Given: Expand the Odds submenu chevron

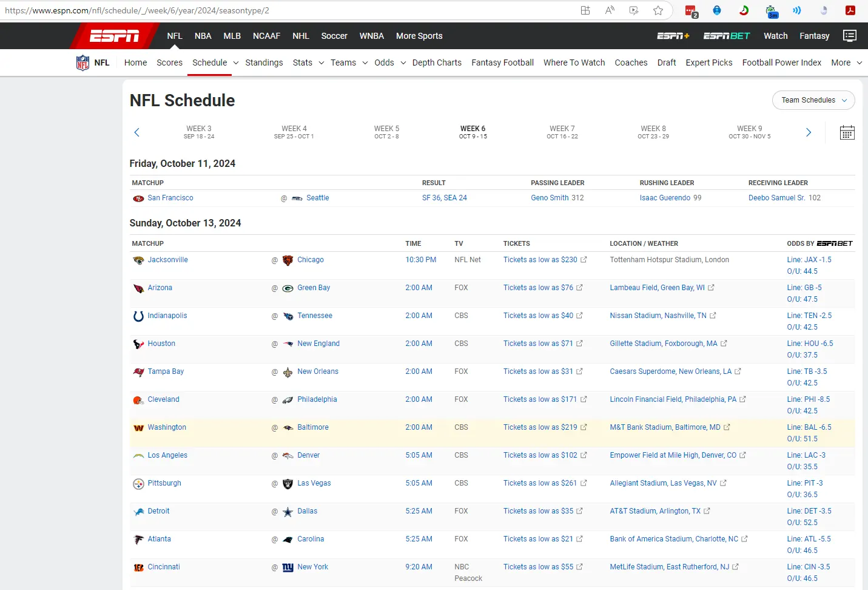Looking at the screenshot, I should click(403, 63).
